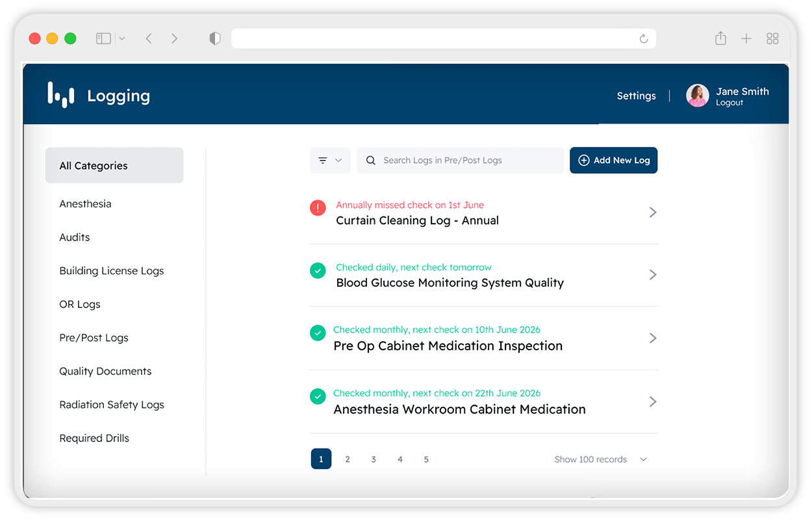812x520 pixels.
Task: Click Add New Log button
Action: (x=614, y=161)
